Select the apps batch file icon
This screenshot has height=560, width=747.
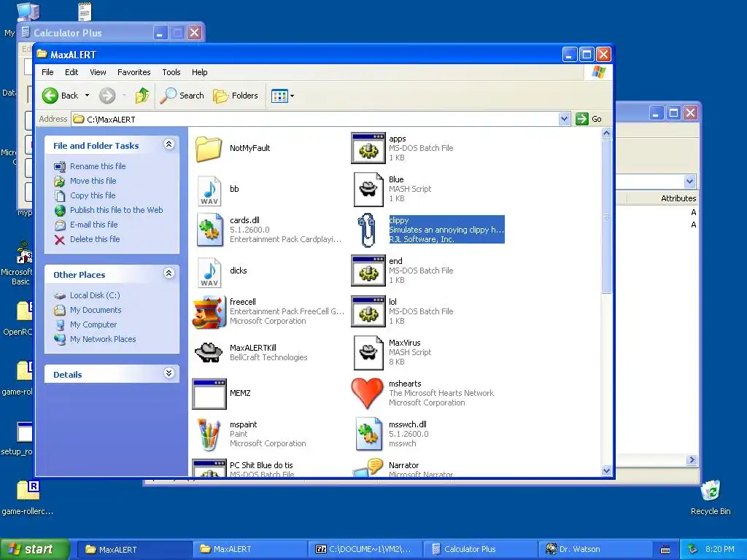click(368, 148)
